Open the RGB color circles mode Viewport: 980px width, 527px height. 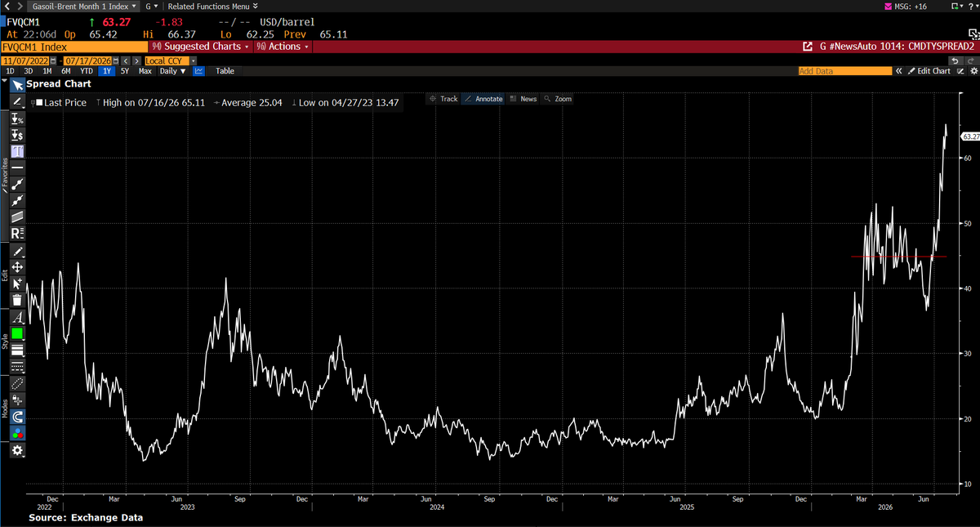tap(17, 433)
